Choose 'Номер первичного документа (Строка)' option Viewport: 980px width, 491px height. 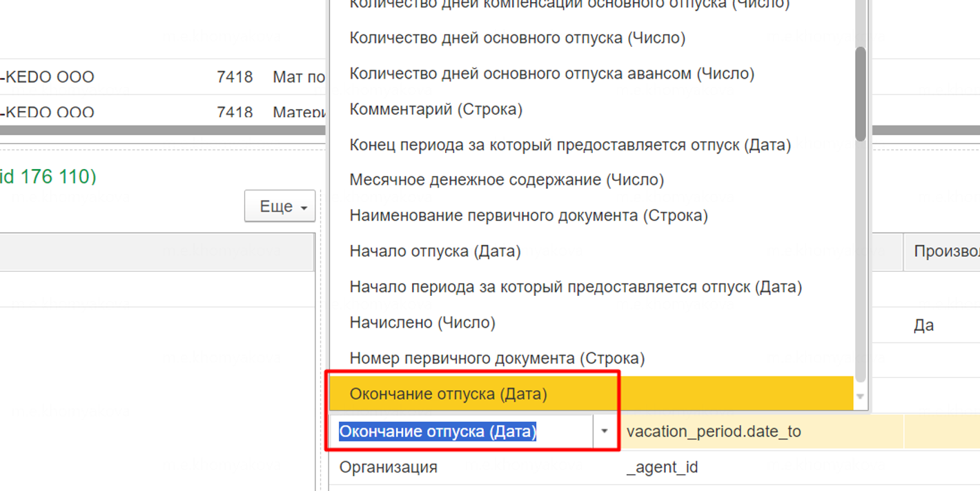click(x=497, y=359)
